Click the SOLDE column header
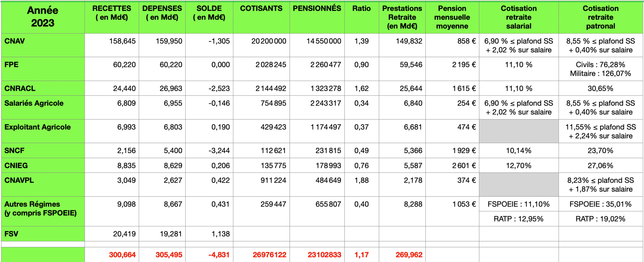The image size is (644, 262). [x=209, y=13]
